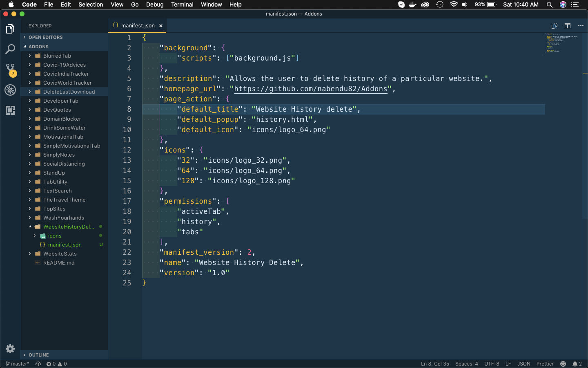Click the minimap code overview

tap(561, 43)
